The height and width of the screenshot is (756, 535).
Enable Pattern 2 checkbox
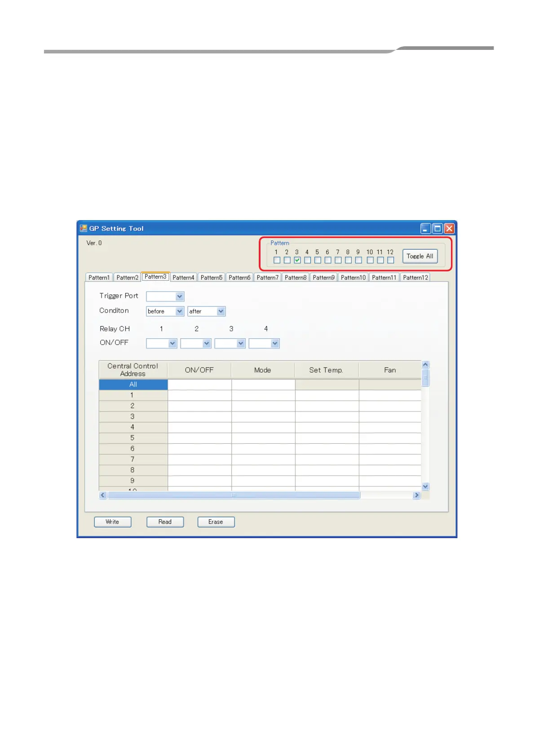(287, 260)
